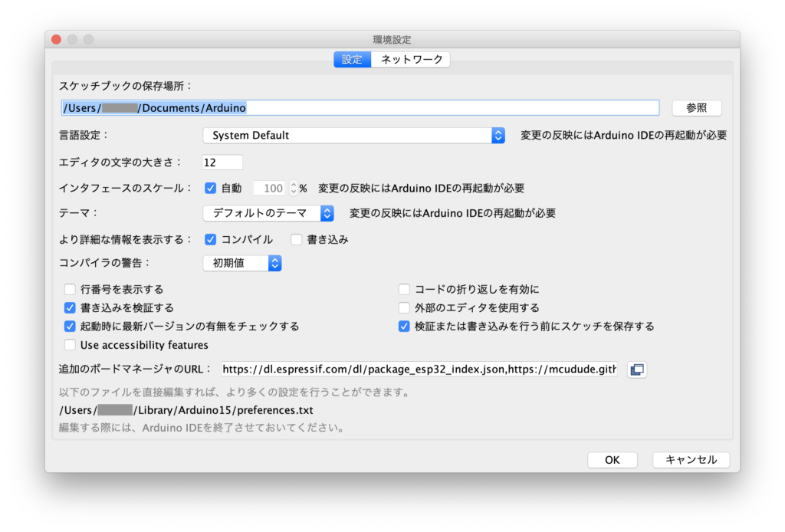Click the キャンセル button
Screen dimensions: 785x532
click(x=691, y=460)
